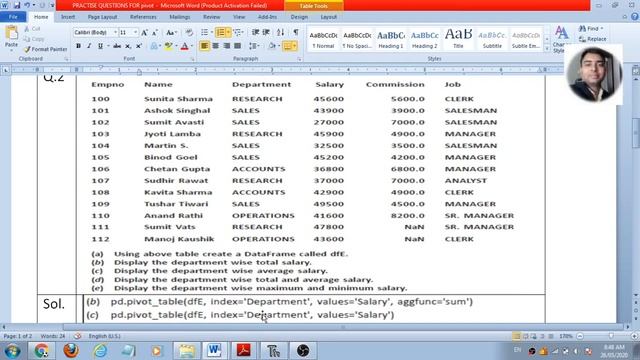
Task: Click the word count in status bar
Action: [x=53, y=336]
